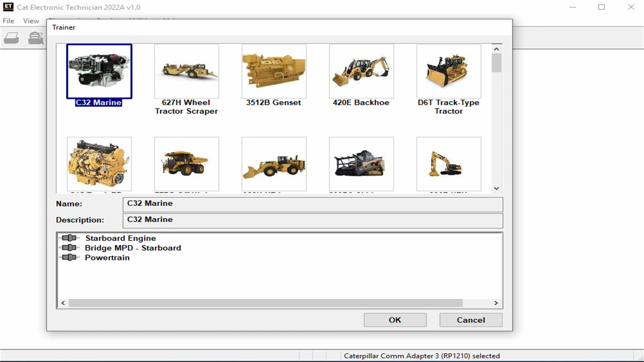
Task: Select Starboard Engine tree entry
Action: point(121,238)
